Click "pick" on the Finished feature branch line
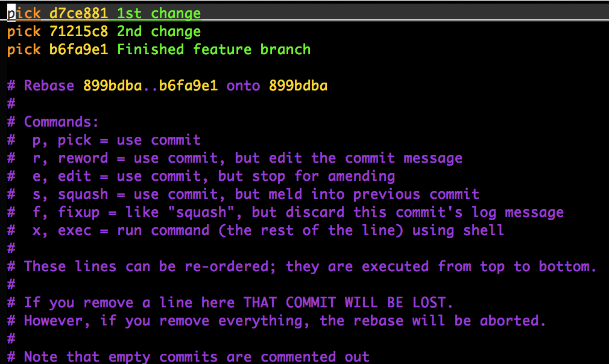 [x=24, y=49]
